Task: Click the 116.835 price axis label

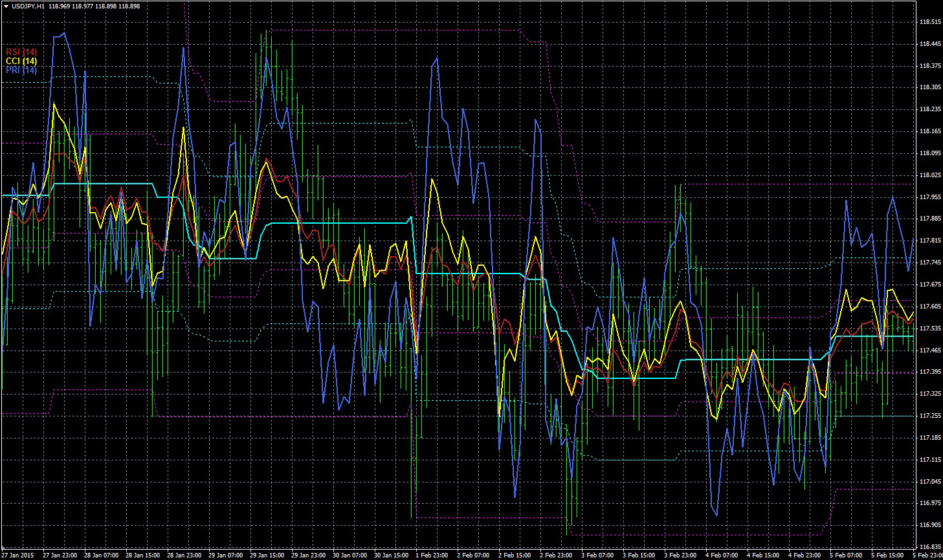Action: [929, 547]
